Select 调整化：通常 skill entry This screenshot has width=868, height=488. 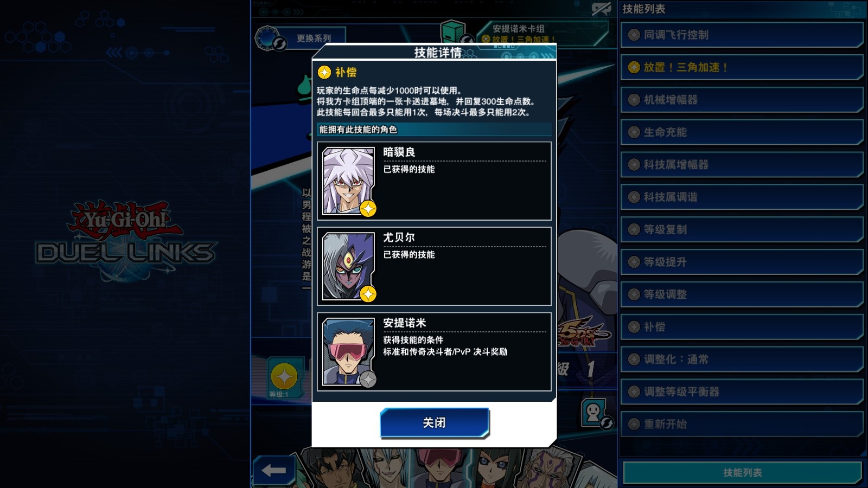click(742, 359)
